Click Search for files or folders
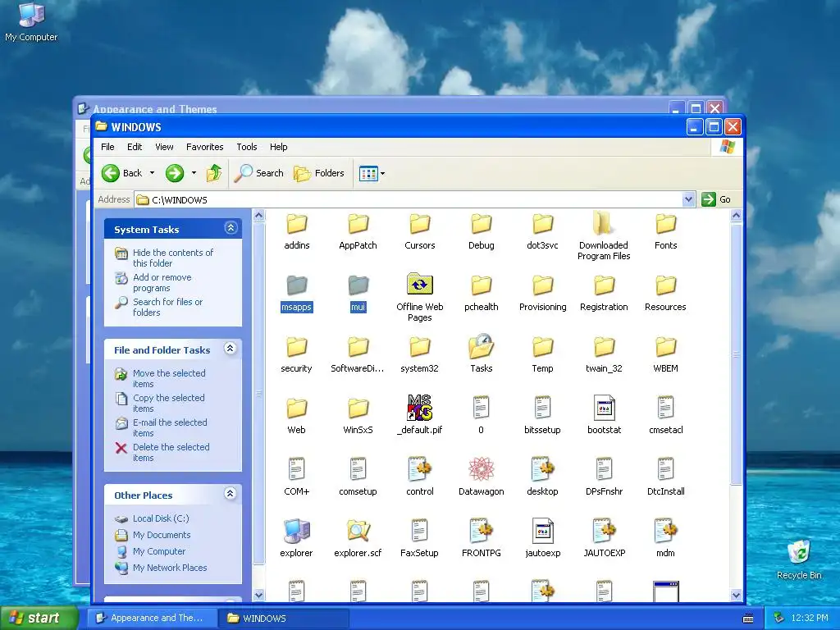The height and width of the screenshot is (630, 840). pos(167,307)
